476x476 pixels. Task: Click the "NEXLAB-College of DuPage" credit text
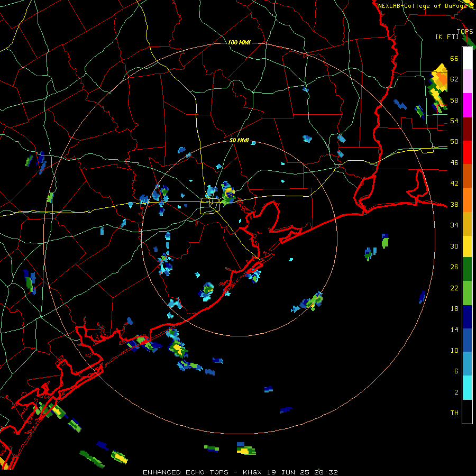click(x=423, y=6)
